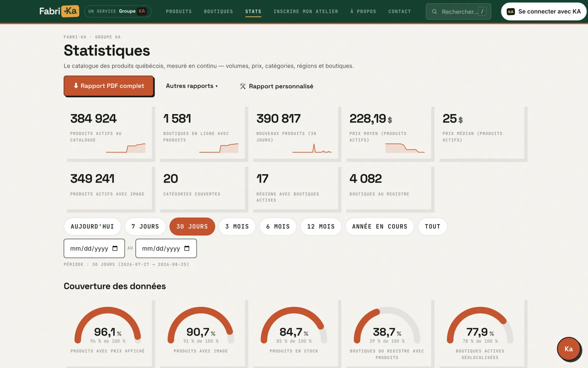
Task: Click the end date input field
Action: point(166,248)
